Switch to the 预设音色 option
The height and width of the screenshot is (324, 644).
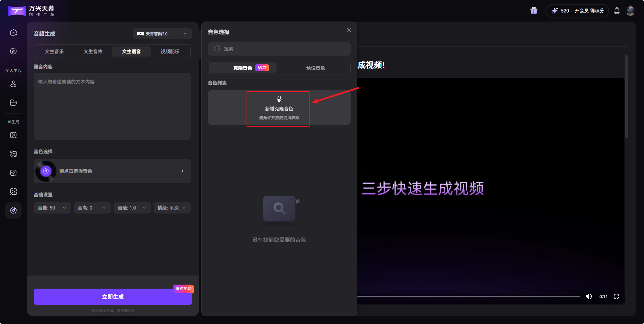315,67
